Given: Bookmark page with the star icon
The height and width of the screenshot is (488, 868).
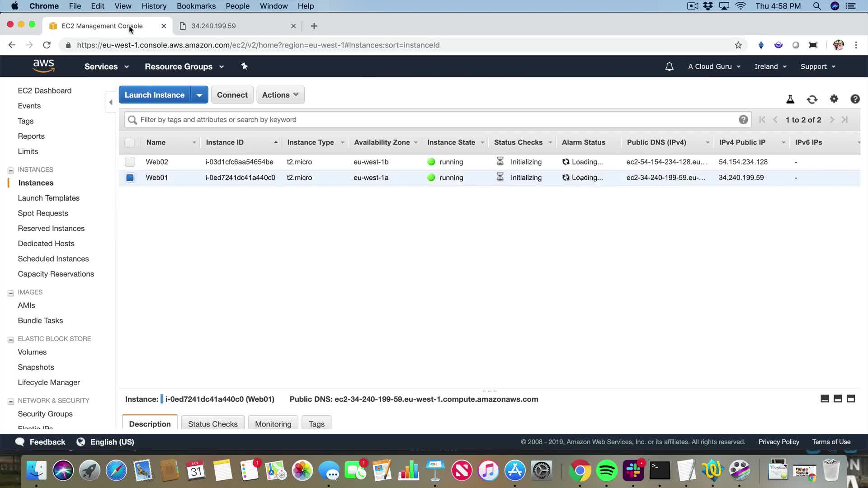Looking at the screenshot, I should point(738,45).
